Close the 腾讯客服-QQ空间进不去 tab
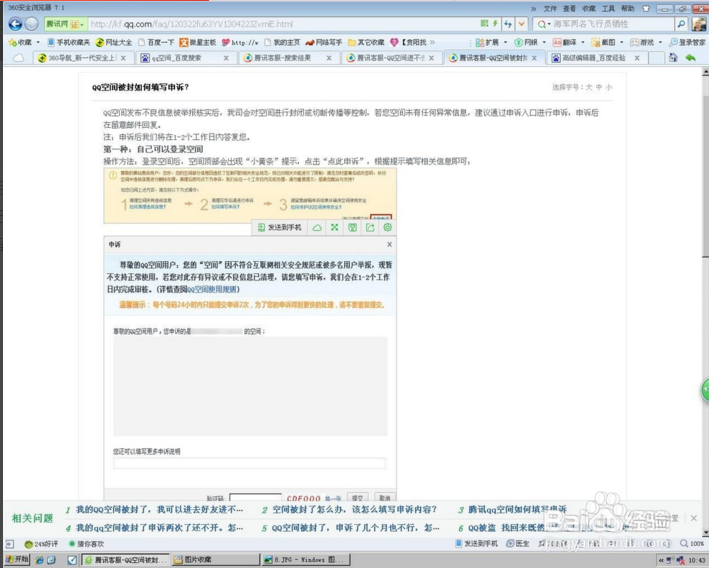This screenshot has width=709, height=568. [x=431, y=58]
